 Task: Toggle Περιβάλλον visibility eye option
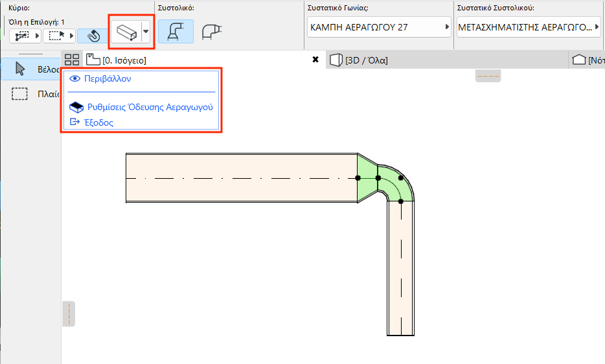(x=100, y=79)
